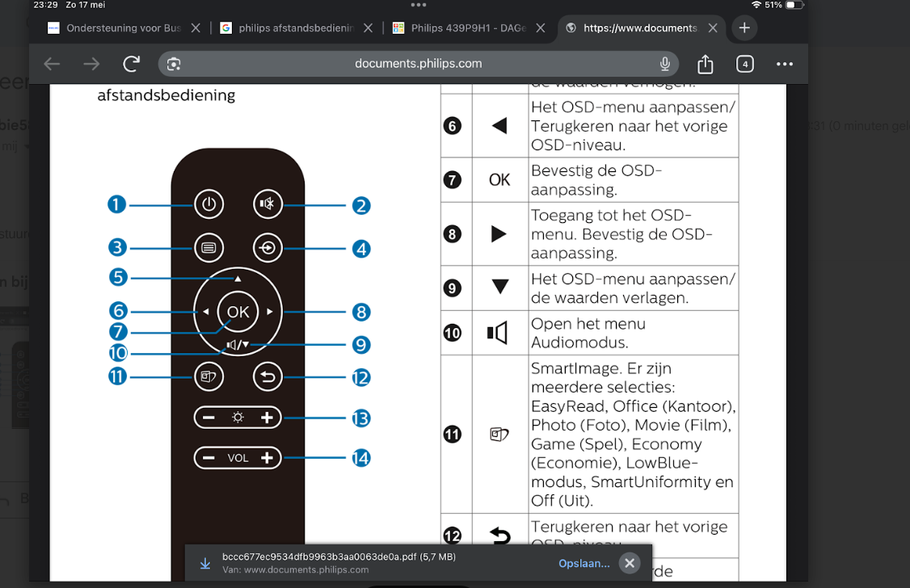Switch to the Philips 439P9H1 tab
910x588 pixels.
point(461,27)
